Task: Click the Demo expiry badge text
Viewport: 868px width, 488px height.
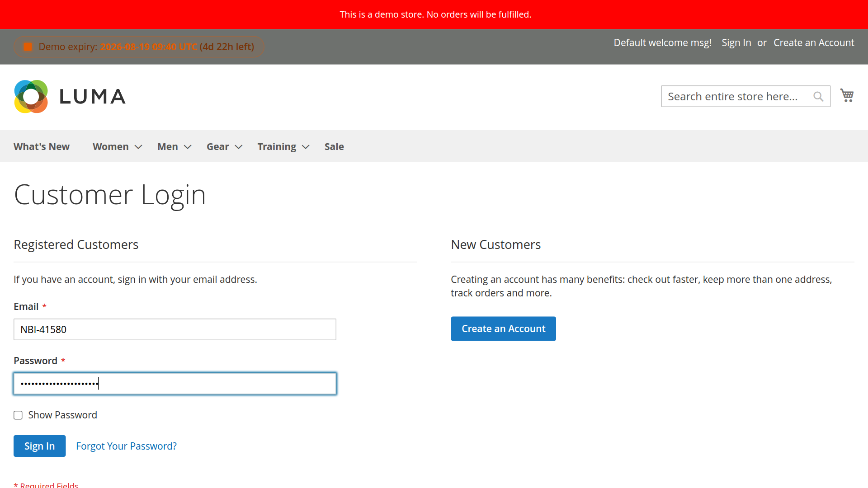Action: (146, 47)
